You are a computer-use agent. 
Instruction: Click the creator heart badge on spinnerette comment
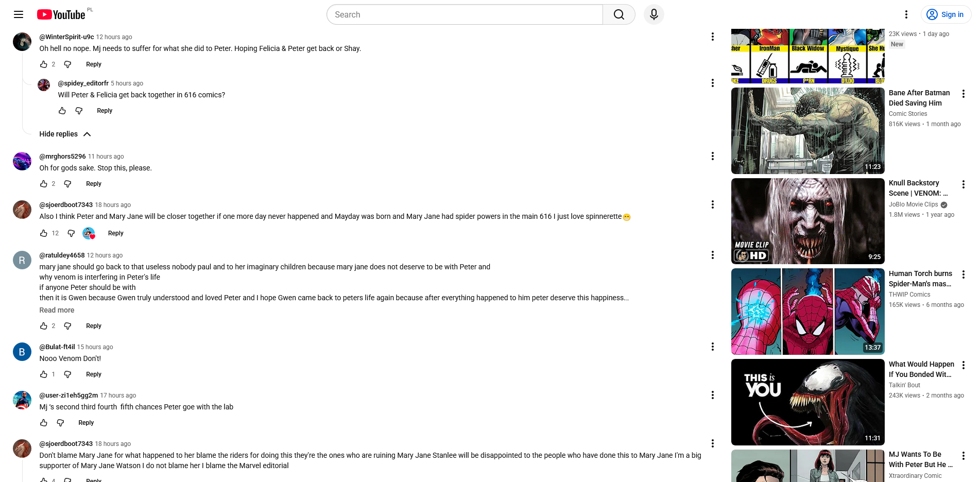89,233
